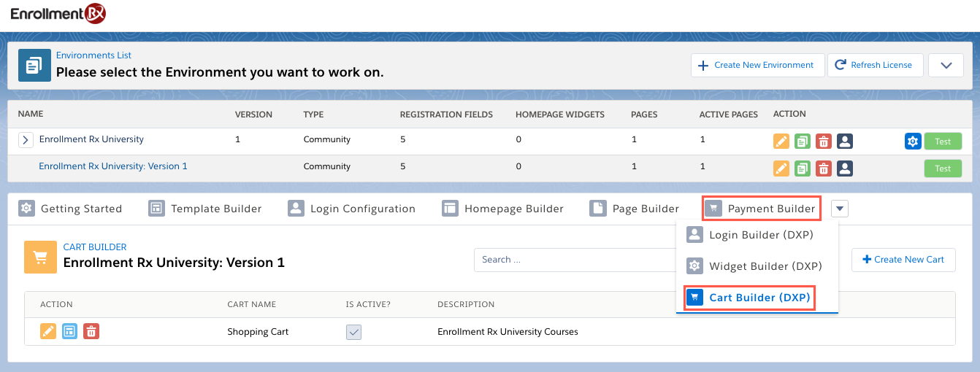Click the user icon in Version 1 row
The width and height of the screenshot is (980, 372).
[845, 168]
